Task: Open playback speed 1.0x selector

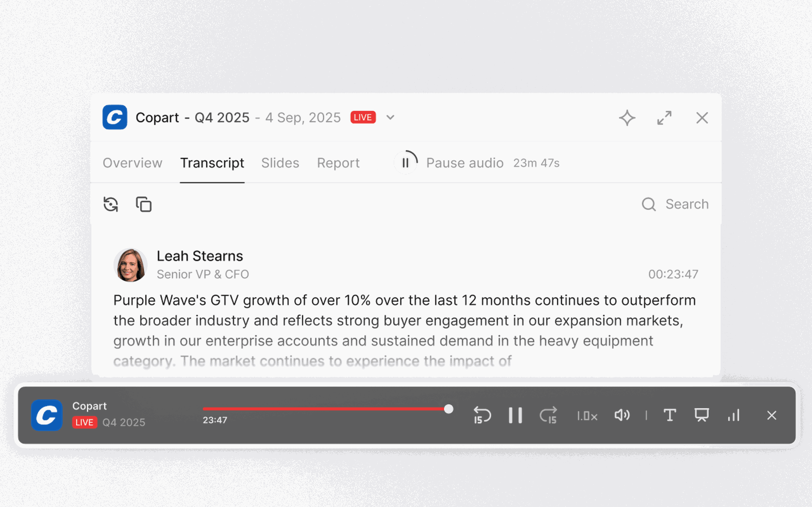Action: pos(587,416)
